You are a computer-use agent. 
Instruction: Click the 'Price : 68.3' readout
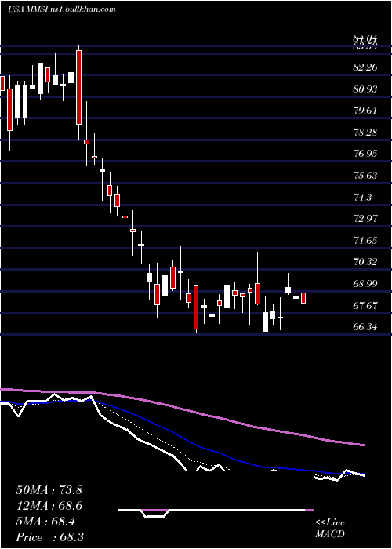49,537
